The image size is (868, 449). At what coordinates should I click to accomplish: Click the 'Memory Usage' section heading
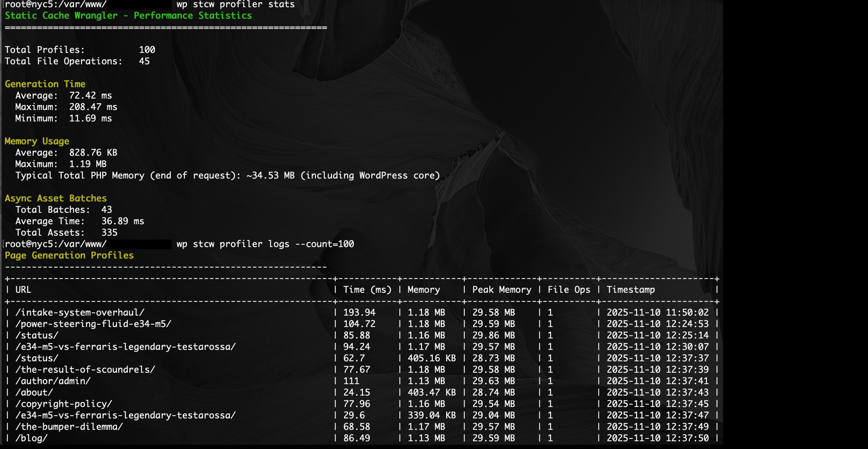(37, 141)
